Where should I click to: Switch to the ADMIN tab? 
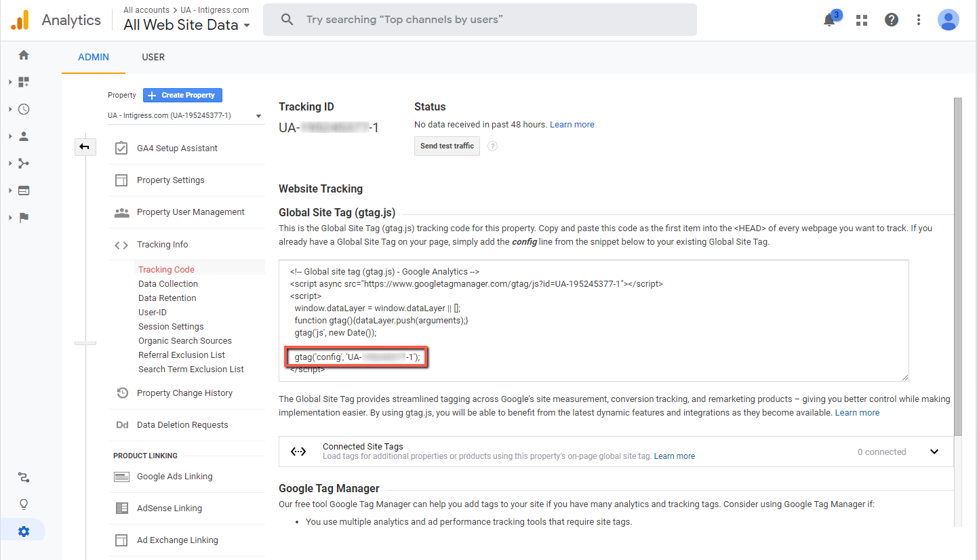click(94, 57)
